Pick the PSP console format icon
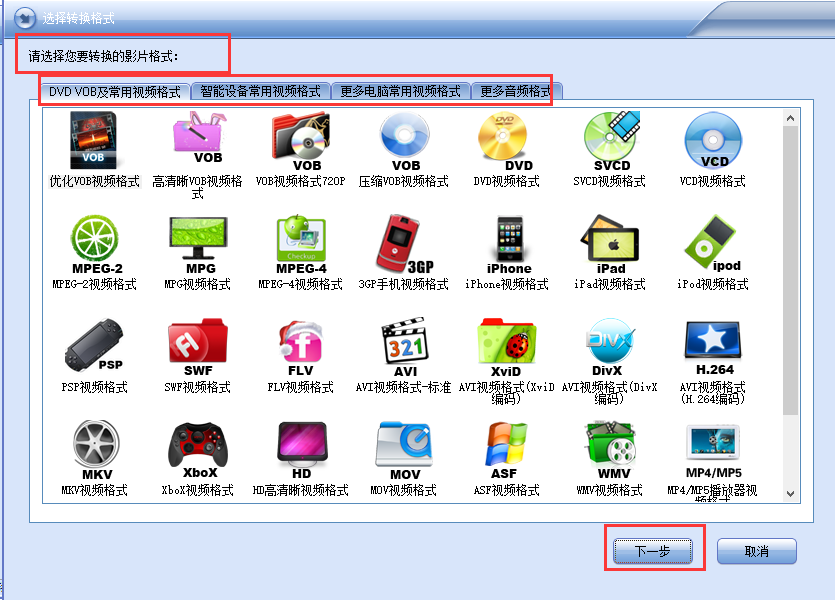Screen dimensions: 835x600 pyautogui.click(x=95, y=345)
